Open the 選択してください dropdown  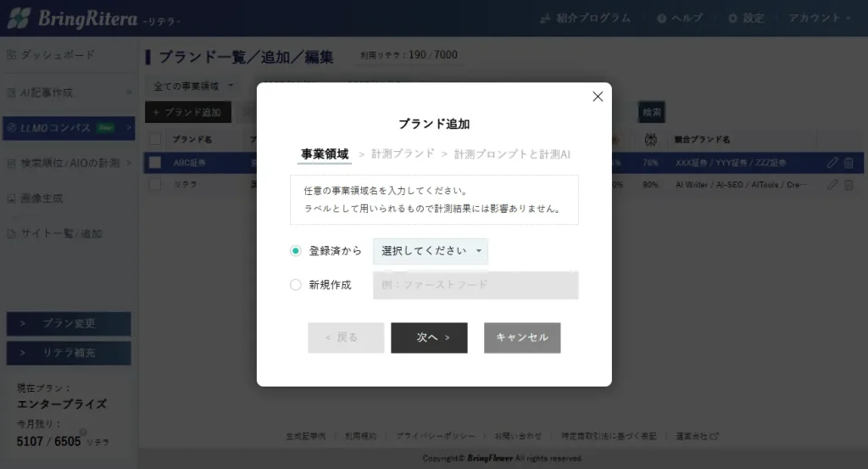pos(431,251)
